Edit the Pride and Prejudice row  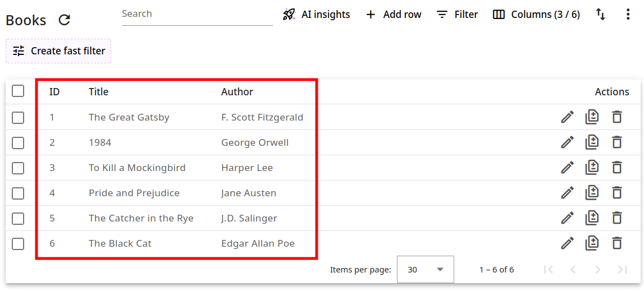point(567,193)
